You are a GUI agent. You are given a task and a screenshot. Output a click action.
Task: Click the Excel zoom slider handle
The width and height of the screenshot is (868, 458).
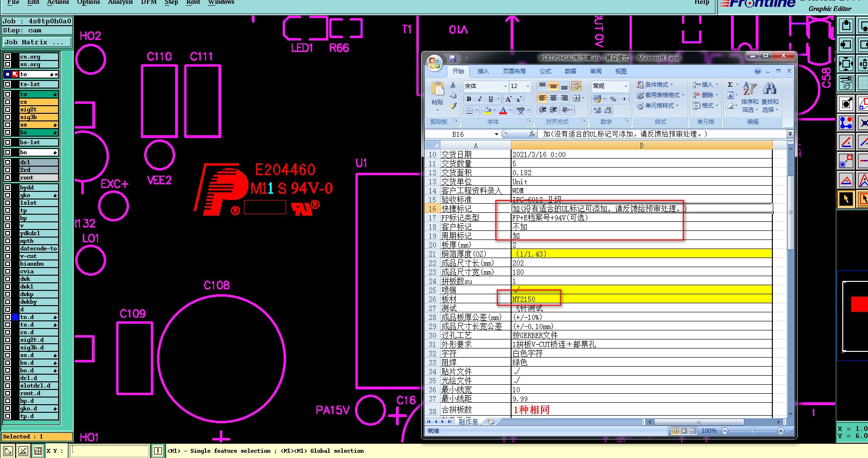[x=752, y=431]
